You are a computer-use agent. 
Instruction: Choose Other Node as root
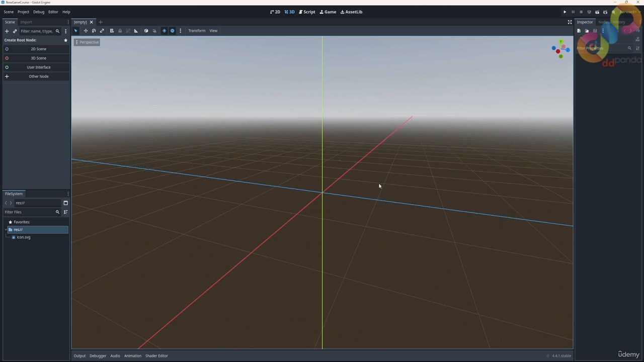click(36, 76)
